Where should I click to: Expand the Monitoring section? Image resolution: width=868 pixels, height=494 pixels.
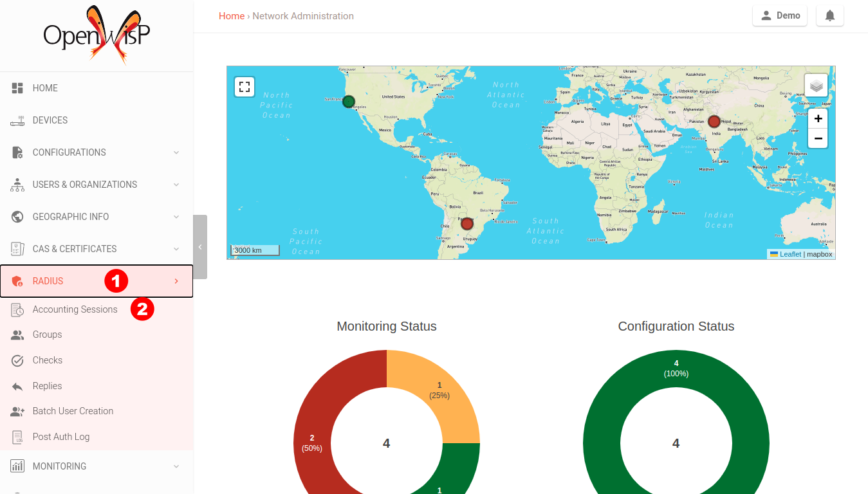click(59, 466)
